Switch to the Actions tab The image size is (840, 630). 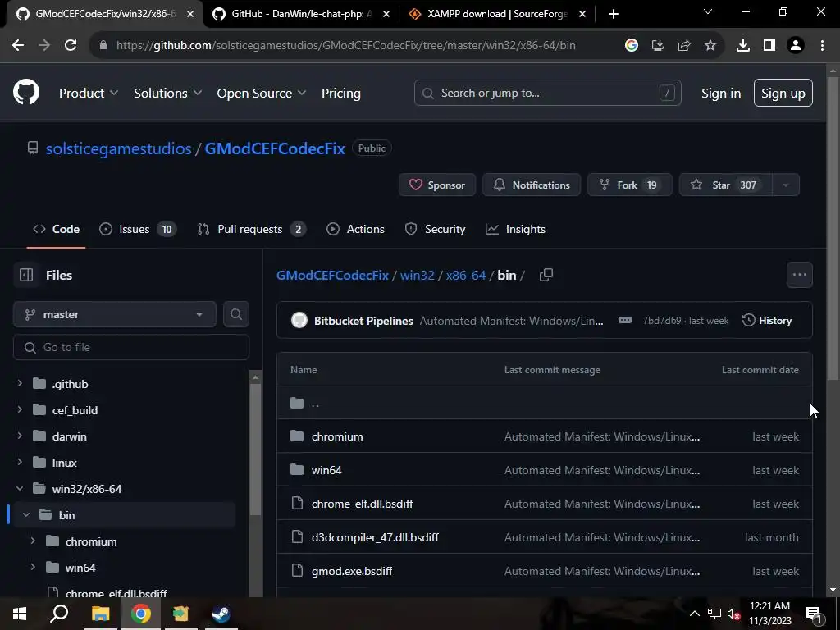pyautogui.click(x=355, y=230)
